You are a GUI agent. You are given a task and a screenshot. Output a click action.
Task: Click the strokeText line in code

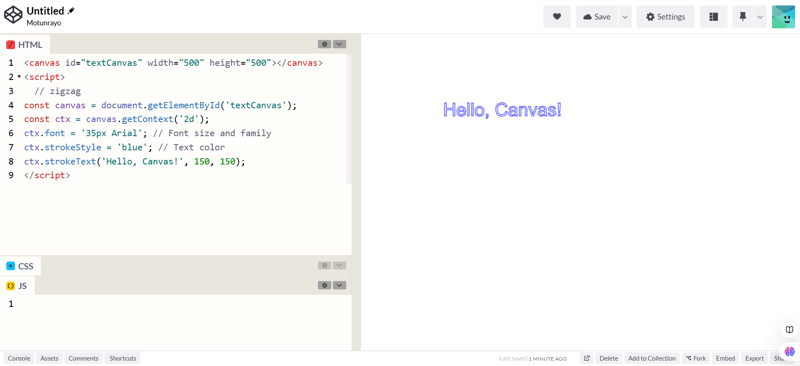pos(135,161)
